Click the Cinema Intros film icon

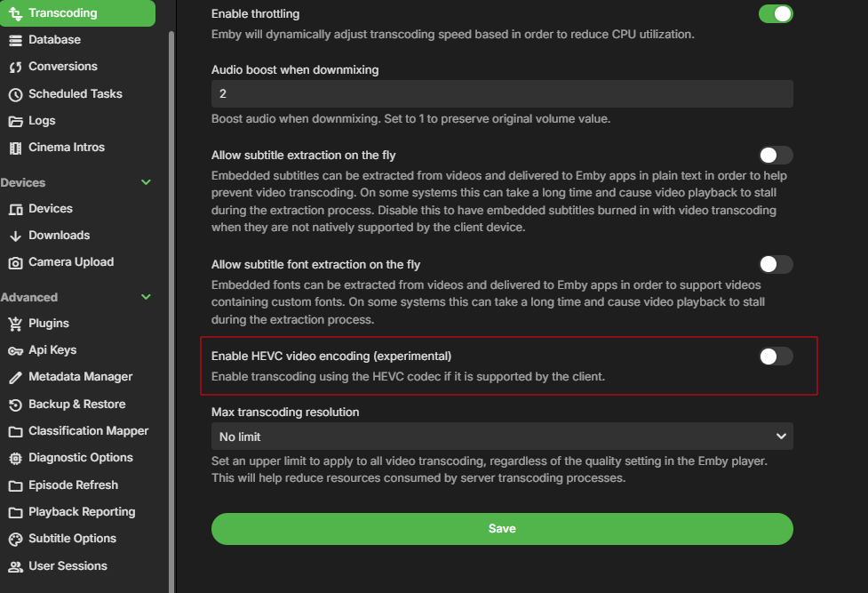pyautogui.click(x=15, y=148)
